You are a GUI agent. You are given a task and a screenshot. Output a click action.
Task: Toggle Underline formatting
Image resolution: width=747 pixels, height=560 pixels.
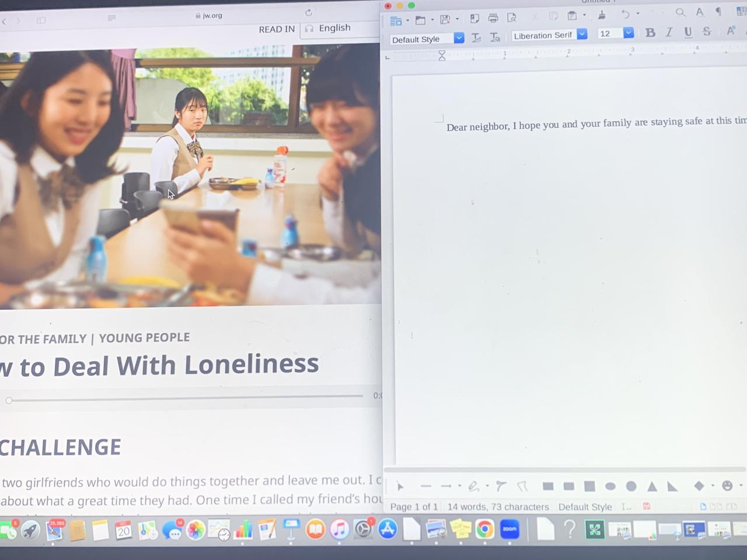(688, 32)
